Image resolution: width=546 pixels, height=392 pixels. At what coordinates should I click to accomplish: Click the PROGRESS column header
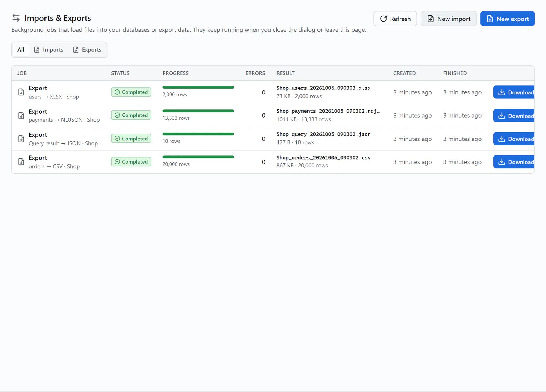(x=176, y=73)
